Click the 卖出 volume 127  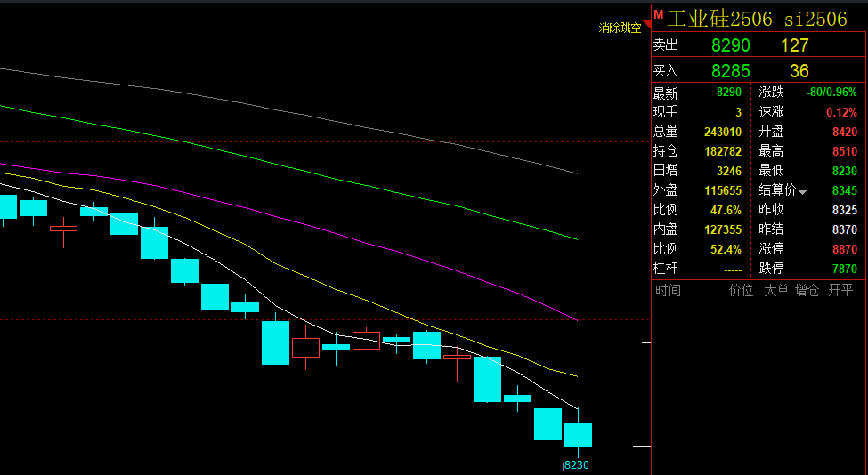(795, 45)
